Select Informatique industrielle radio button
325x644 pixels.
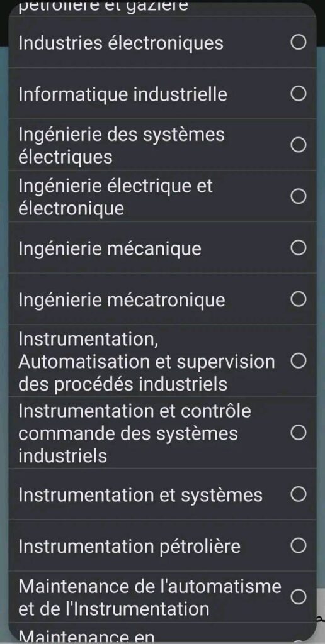(299, 94)
